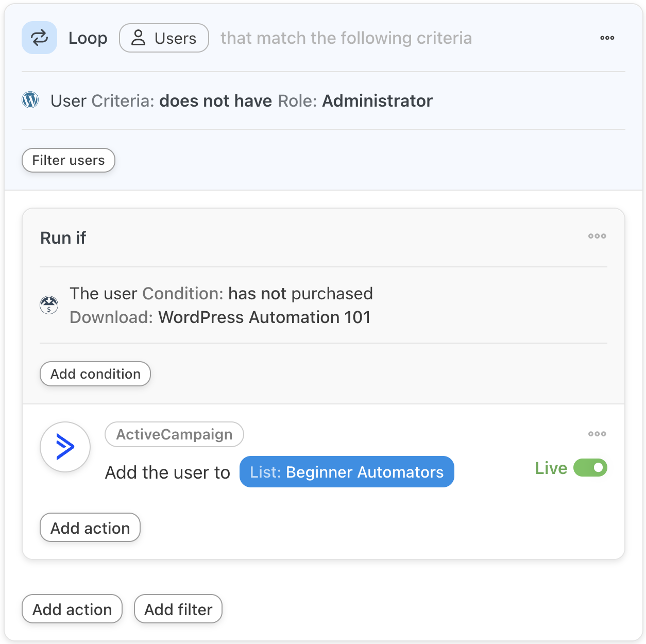
Task: Click the person icon in Users pill
Action: point(138,38)
